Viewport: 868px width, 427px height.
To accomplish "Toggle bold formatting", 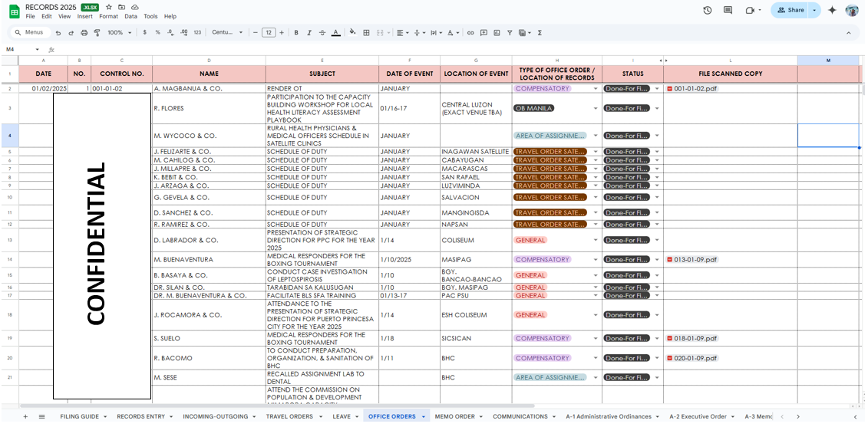I will tap(296, 33).
